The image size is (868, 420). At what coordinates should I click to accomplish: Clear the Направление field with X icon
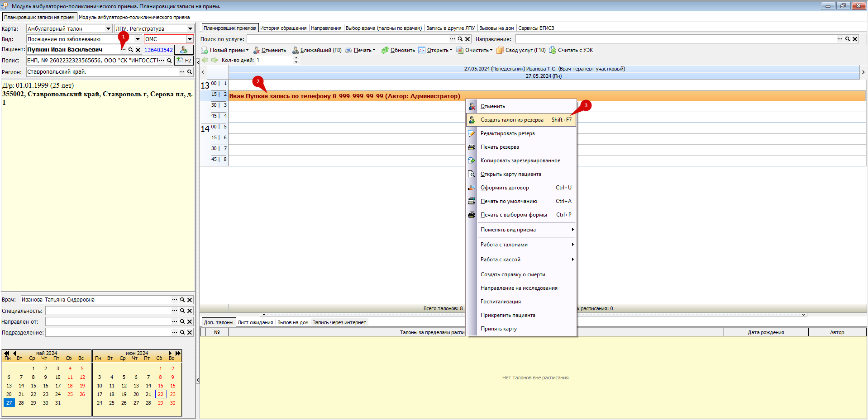(855, 39)
